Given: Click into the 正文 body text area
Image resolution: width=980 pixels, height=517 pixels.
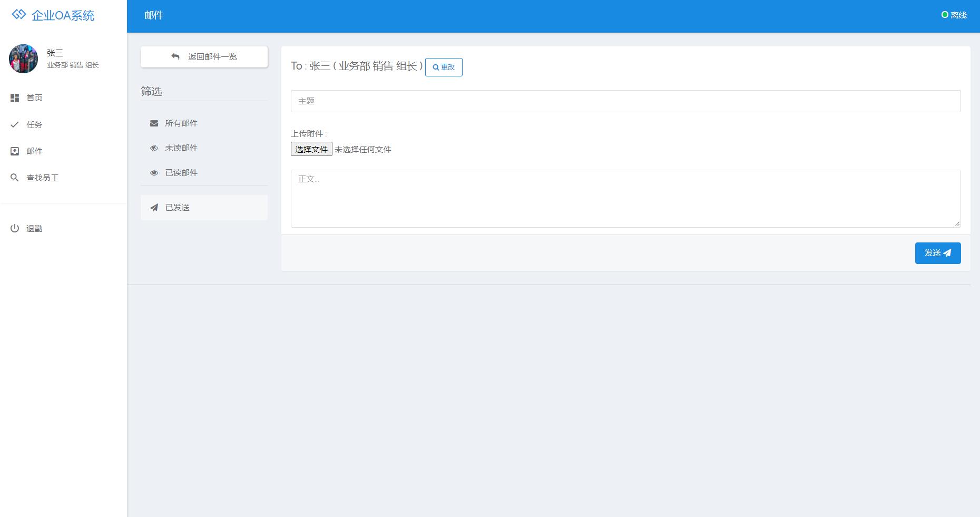Looking at the screenshot, I should coord(625,199).
